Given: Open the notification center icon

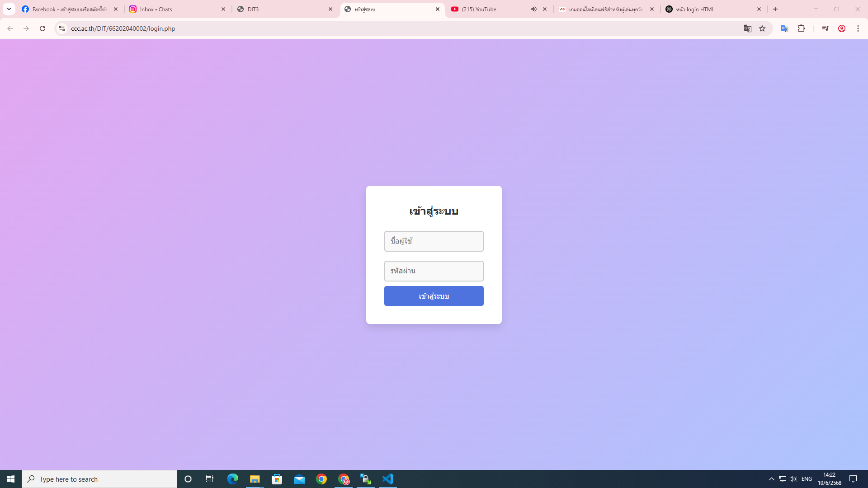Looking at the screenshot, I should point(853,479).
